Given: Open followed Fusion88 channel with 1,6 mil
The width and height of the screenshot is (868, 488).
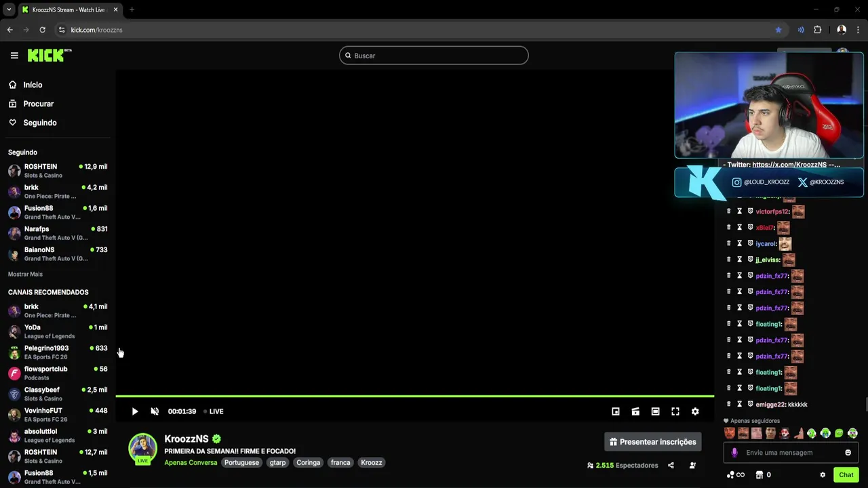Looking at the screenshot, I should click(x=58, y=212).
